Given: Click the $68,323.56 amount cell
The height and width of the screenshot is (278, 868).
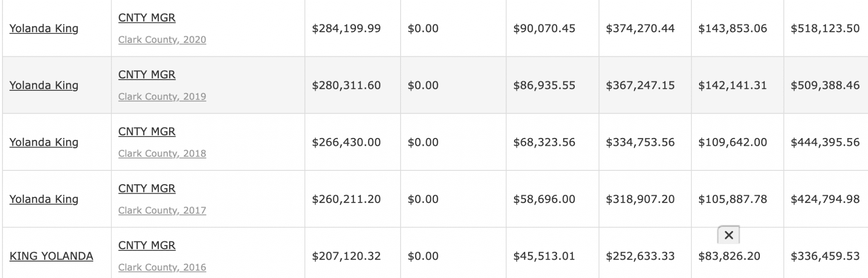Looking at the screenshot, I should coord(544,142).
